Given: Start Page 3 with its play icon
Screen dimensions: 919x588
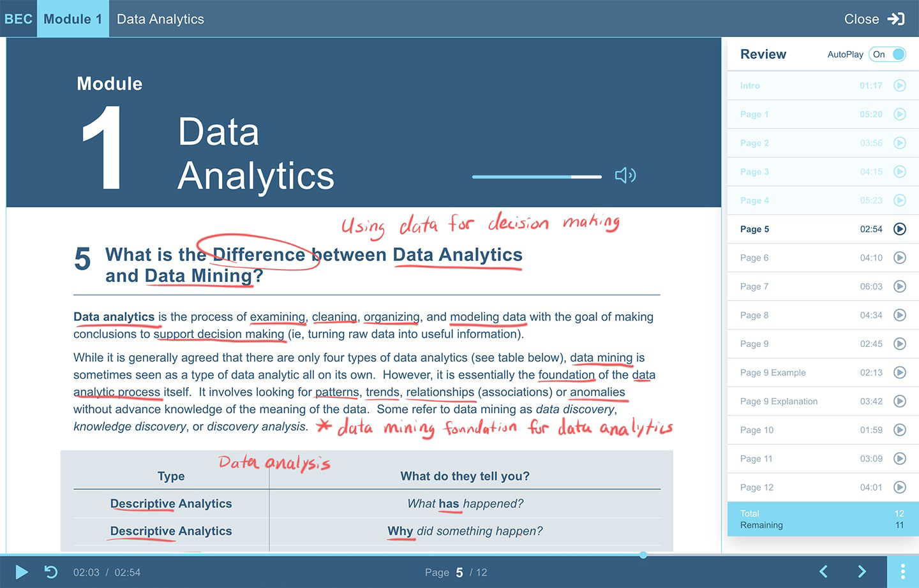Looking at the screenshot, I should click(x=900, y=172).
